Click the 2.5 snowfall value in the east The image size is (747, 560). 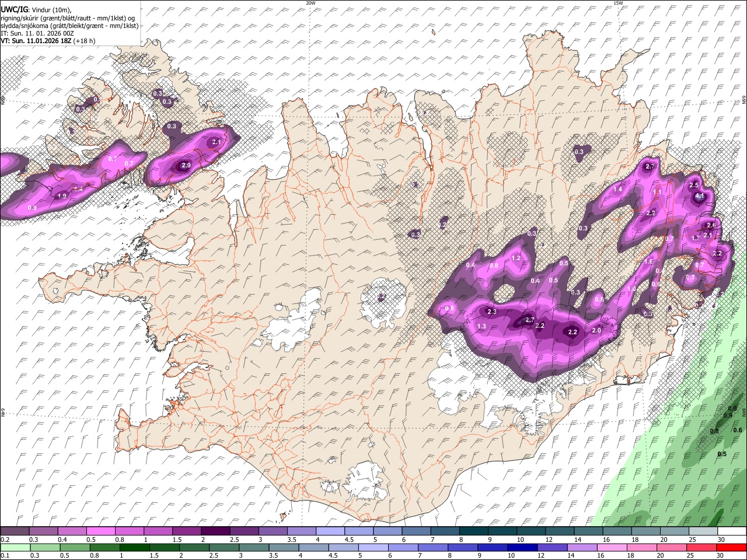click(694, 185)
